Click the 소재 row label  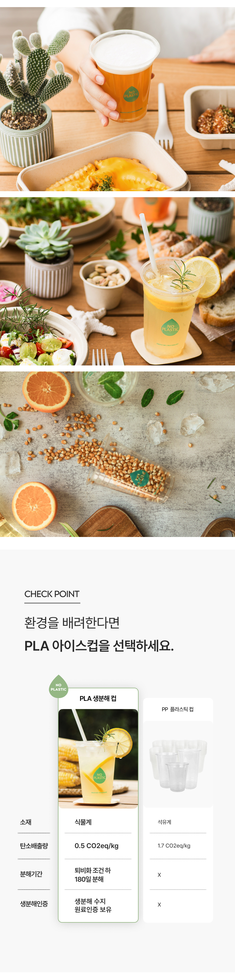coord(25,822)
